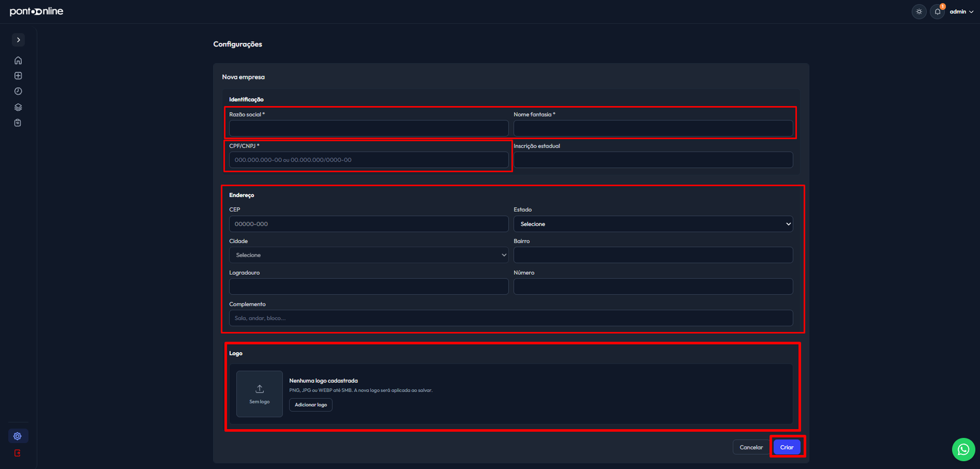Open the settings gear icon in sidebar
Image resolution: width=980 pixels, height=469 pixels.
18,436
